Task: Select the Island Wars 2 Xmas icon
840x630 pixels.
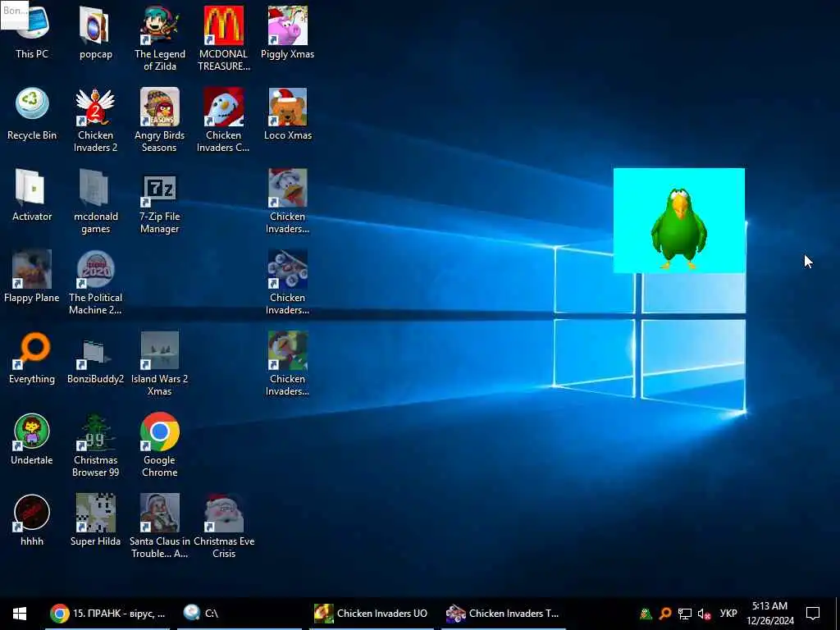Action: [160, 363]
